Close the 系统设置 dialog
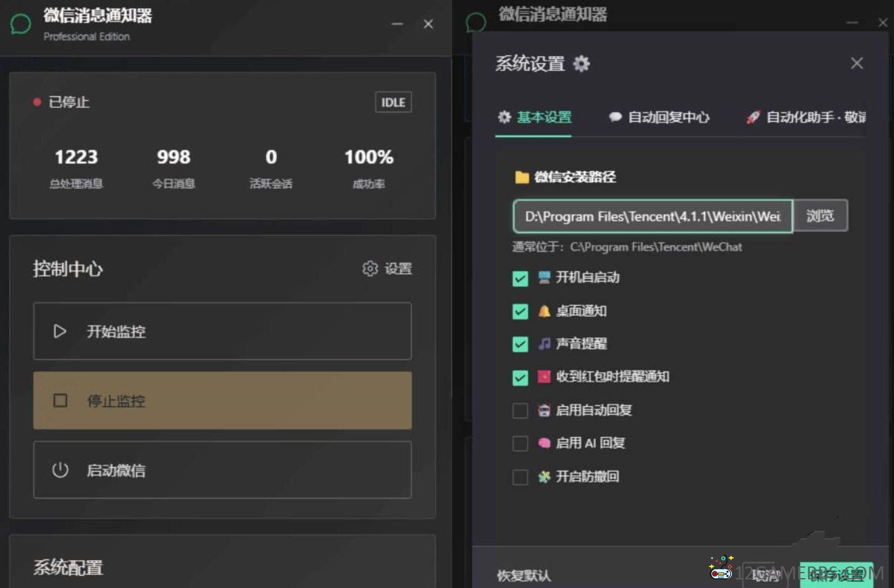This screenshot has height=588, width=894. click(856, 64)
